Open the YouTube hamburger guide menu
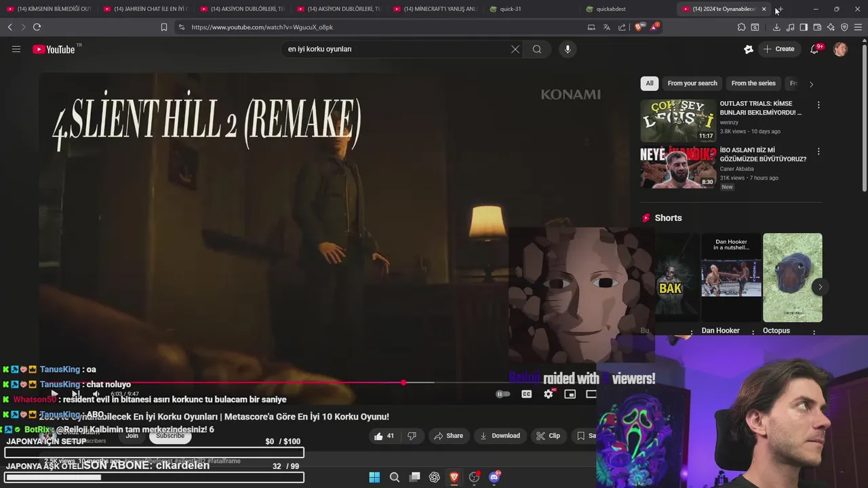The image size is (868, 488). coord(16,49)
